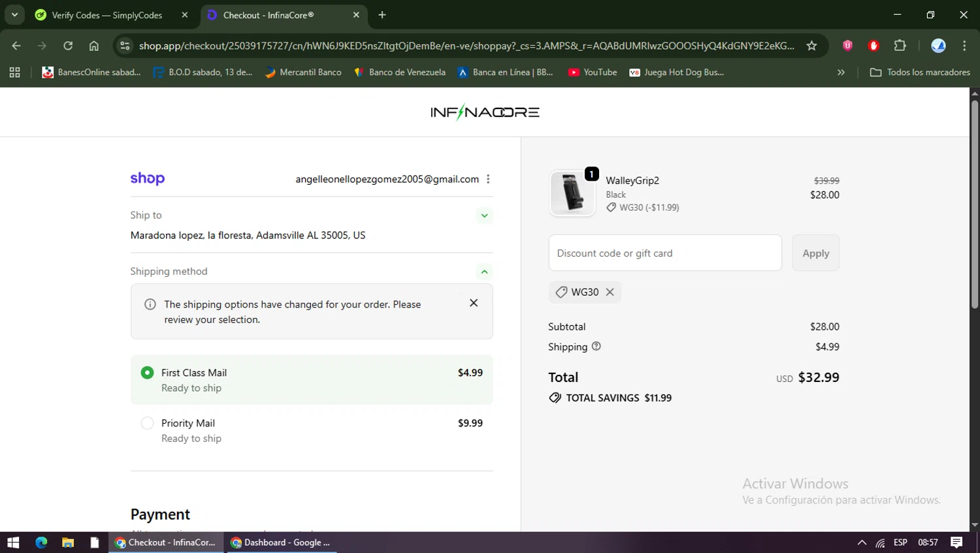Screen dimensions: 980x553
Task: Open the Banca en Línea bookmark
Action: point(506,72)
